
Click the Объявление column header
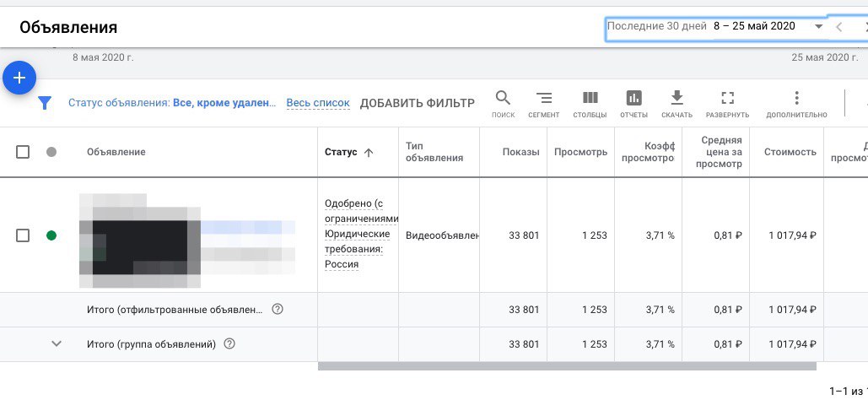[116, 152]
